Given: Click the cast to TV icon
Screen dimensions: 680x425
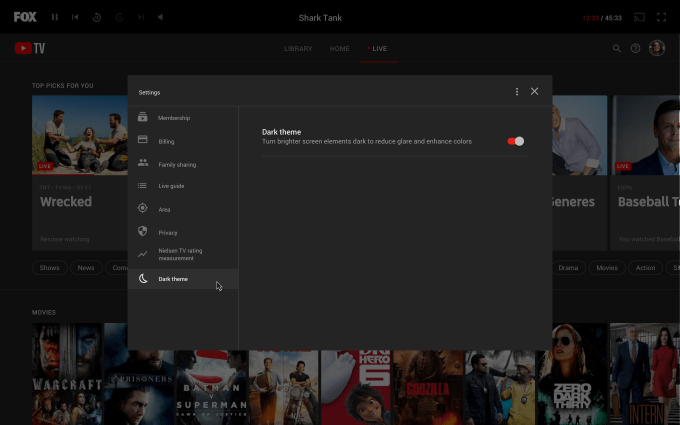Looking at the screenshot, I should coord(640,17).
